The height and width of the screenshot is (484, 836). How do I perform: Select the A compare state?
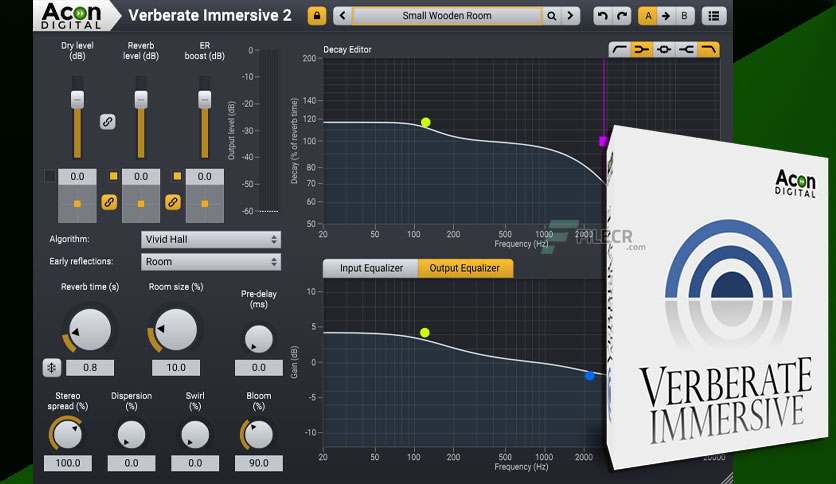click(x=648, y=16)
